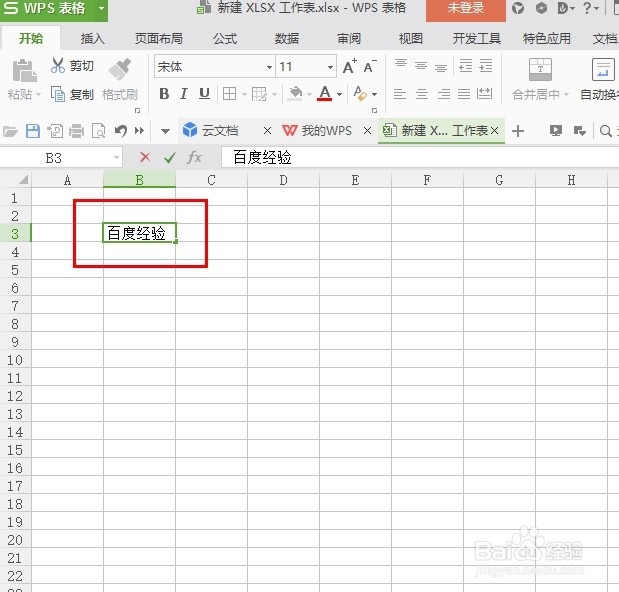
Task: Expand more quick access tools chevron
Action: (139, 131)
